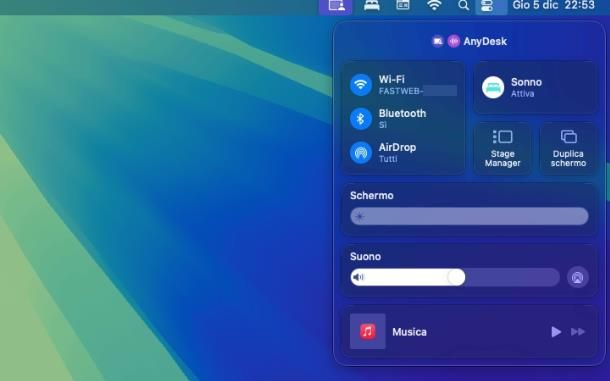Play music with the play button
The width and height of the screenshot is (610, 381).
click(556, 332)
